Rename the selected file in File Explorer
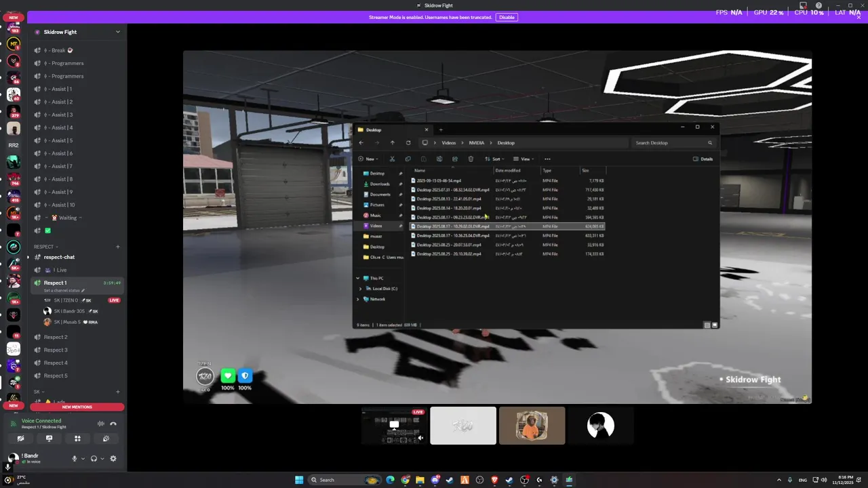The image size is (868, 488). [x=439, y=159]
